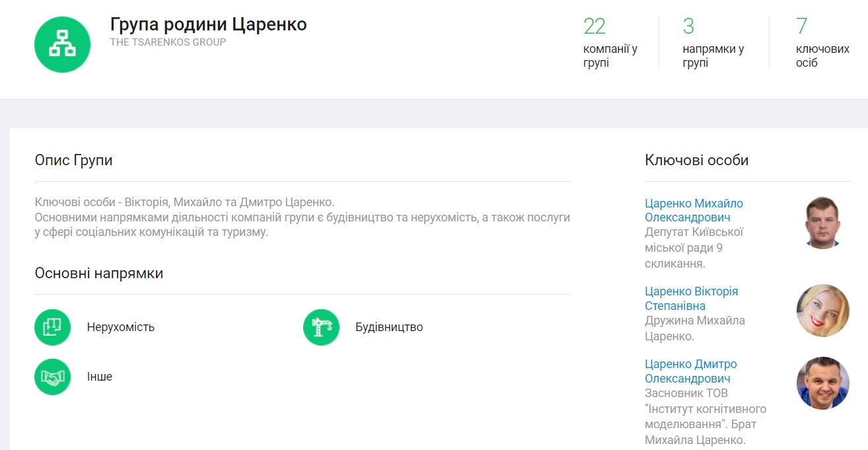Open the 3 напрямки у групі stat
868x450 pixels.
click(x=713, y=44)
